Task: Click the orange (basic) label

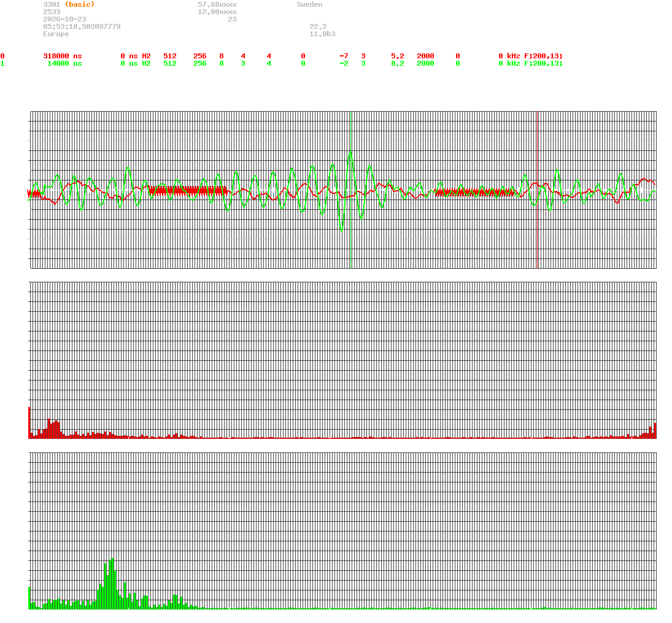Action: [x=80, y=4]
